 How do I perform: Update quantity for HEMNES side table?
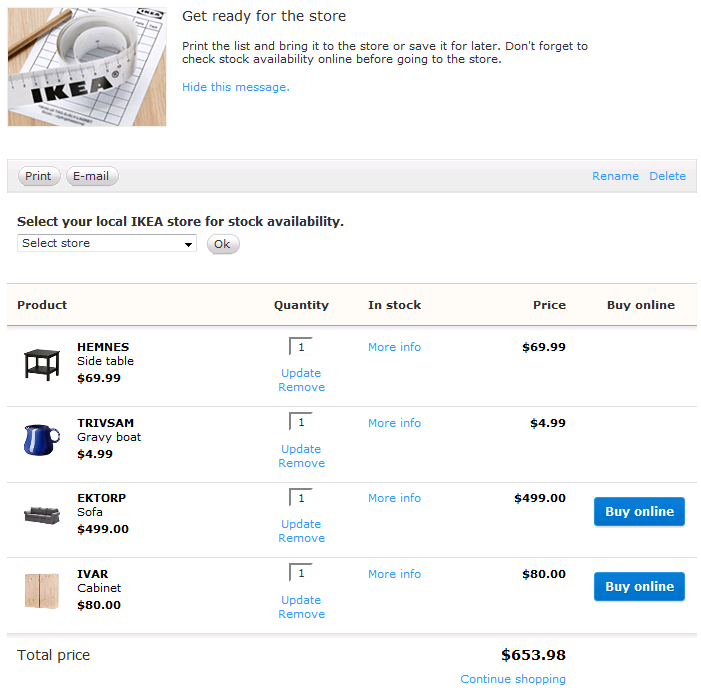pos(301,373)
